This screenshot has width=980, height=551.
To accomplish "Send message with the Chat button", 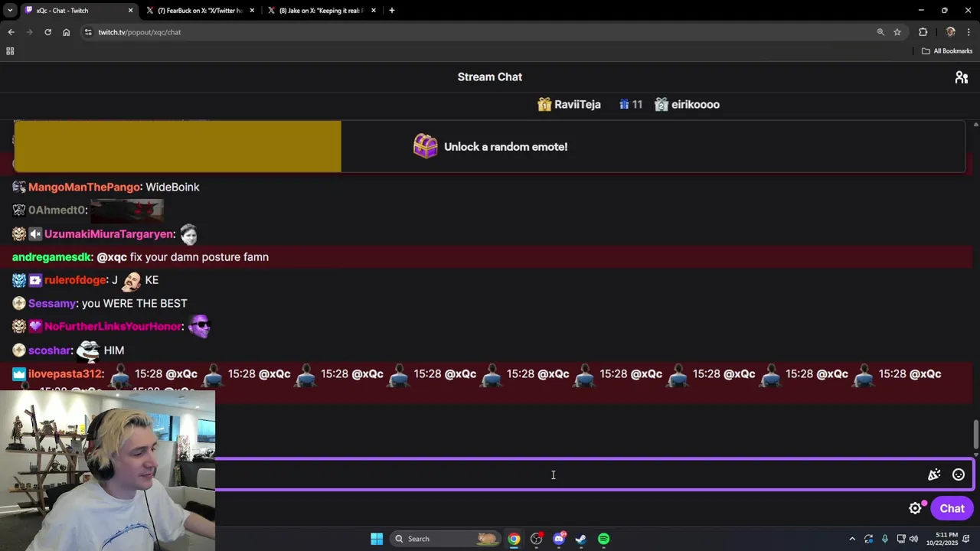I will (x=952, y=508).
